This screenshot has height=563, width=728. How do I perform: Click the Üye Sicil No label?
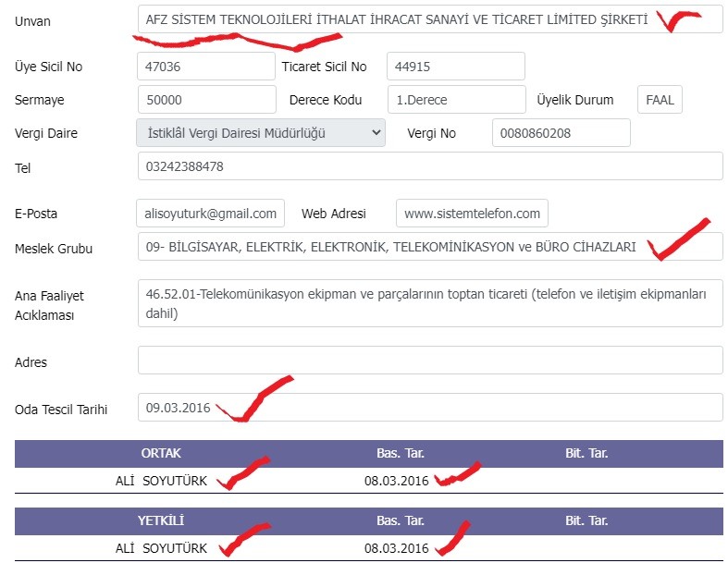48,67
